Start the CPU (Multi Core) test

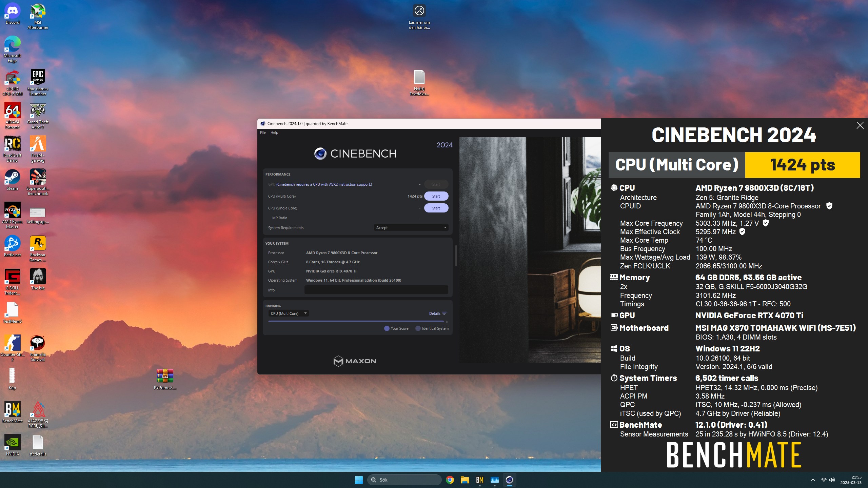pyautogui.click(x=436, y=196)
